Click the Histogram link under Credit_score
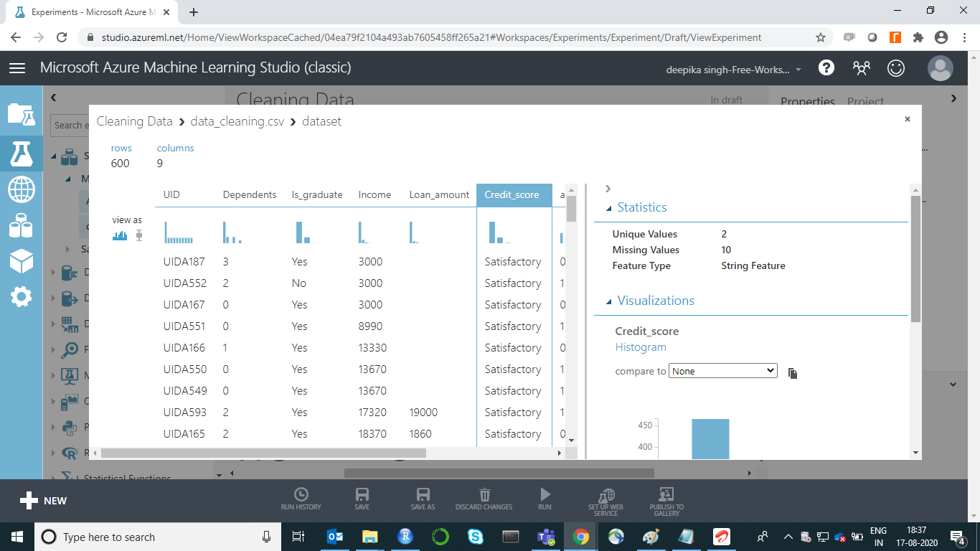This screenshot has width=980, height=551. pos(641,347)
